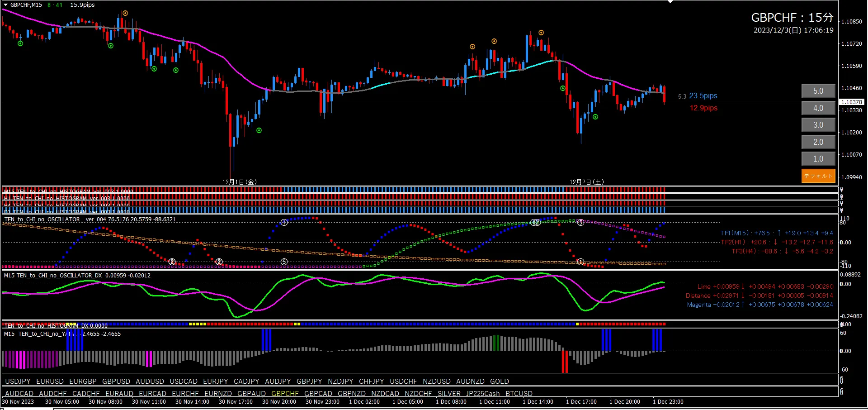Click the 12月2日(土) date separator label
Screen dimensions: 868x410
pyautogui.click(x=587, y=182)
